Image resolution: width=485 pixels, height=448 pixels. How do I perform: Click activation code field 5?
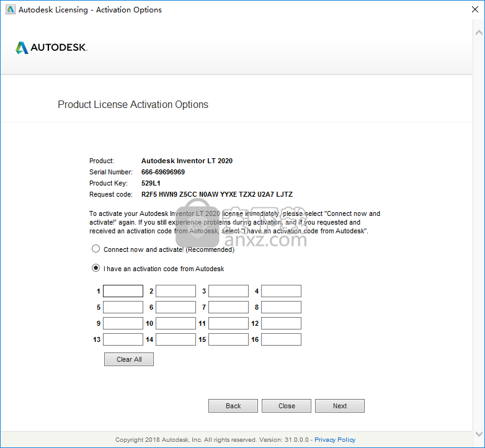pyautogui.click(x=123, y=307)
